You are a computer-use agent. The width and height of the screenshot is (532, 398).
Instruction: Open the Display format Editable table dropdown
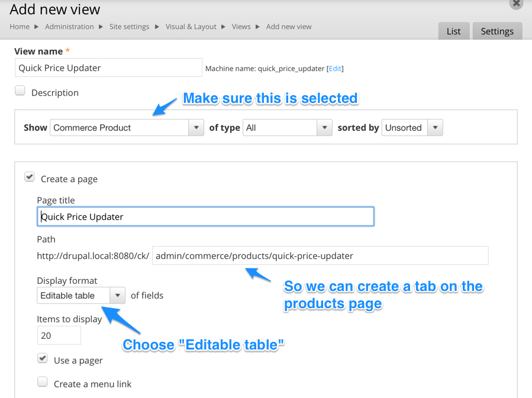[81, 295]
